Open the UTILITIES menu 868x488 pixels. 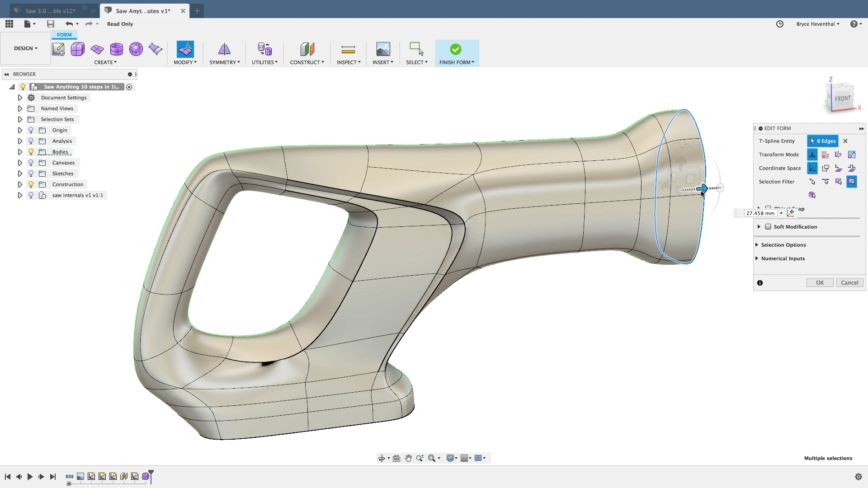(264, 62)
